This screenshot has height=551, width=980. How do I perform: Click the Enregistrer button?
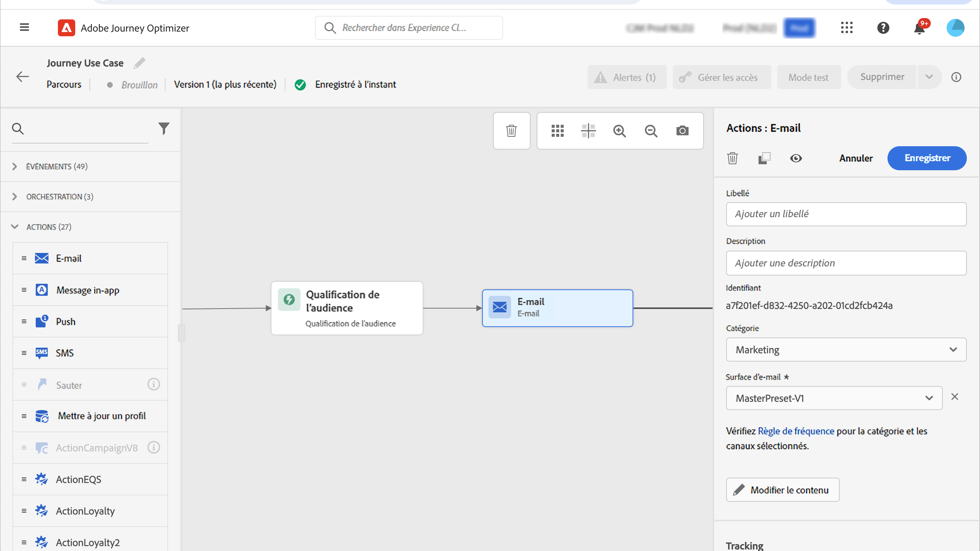[x=927, y=158]
